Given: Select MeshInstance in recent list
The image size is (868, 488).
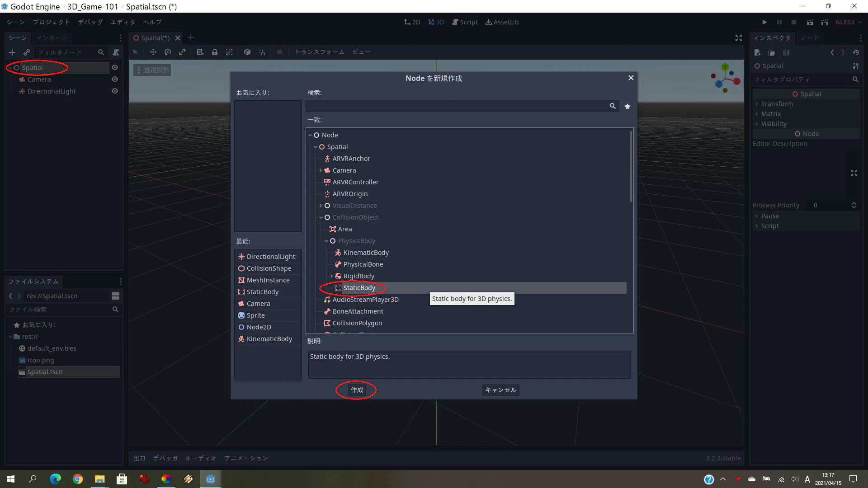Looking at the screenshot, I should coord(268,280).
